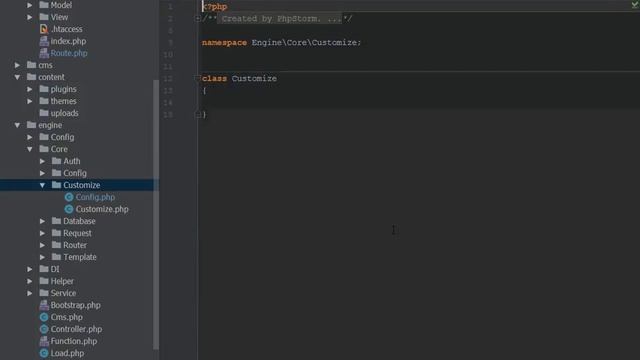The height and width of the screenshot is (360, 640).
Task: Collapse the Customize folder arrow
Action: 42,185
